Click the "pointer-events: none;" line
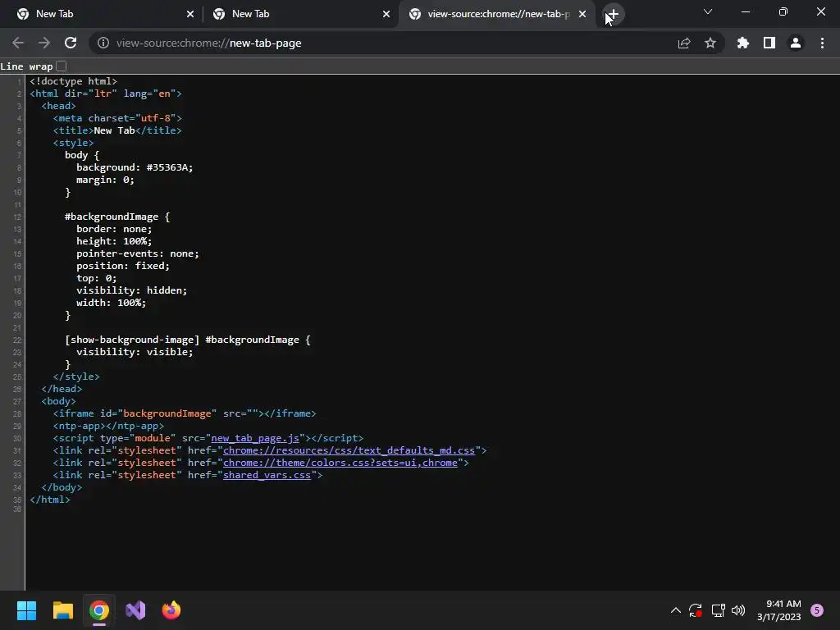Screen dimensions: 840x630 pyautogui.click(x=138, y=254)
